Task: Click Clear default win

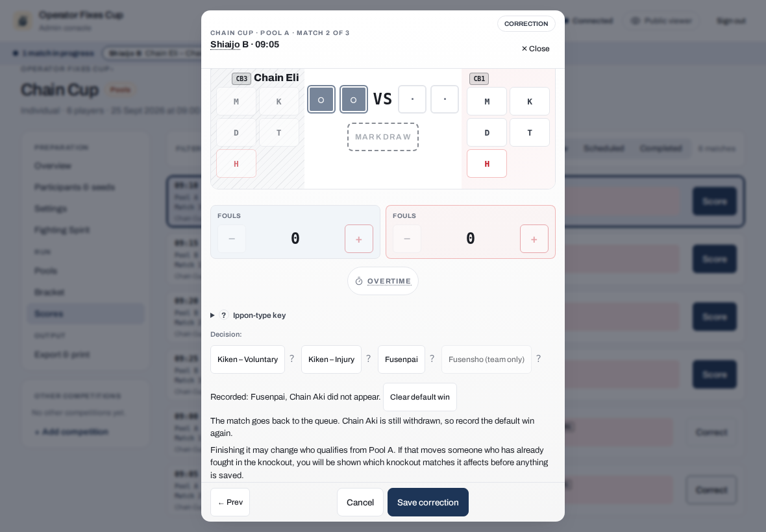Action: (420, 397)
